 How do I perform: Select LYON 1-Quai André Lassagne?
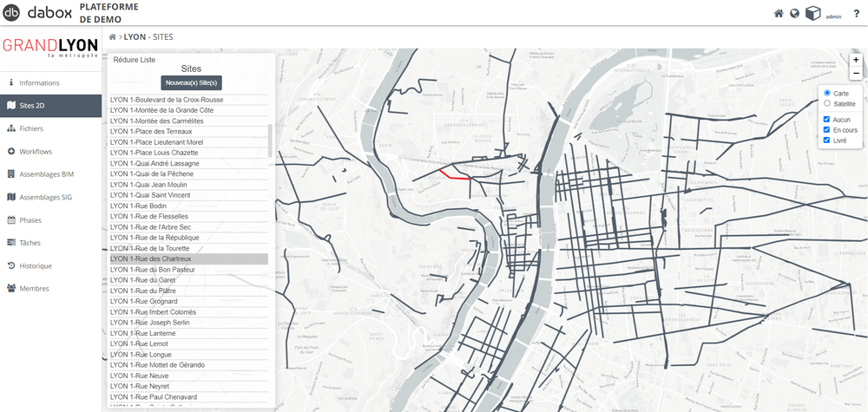188,164
